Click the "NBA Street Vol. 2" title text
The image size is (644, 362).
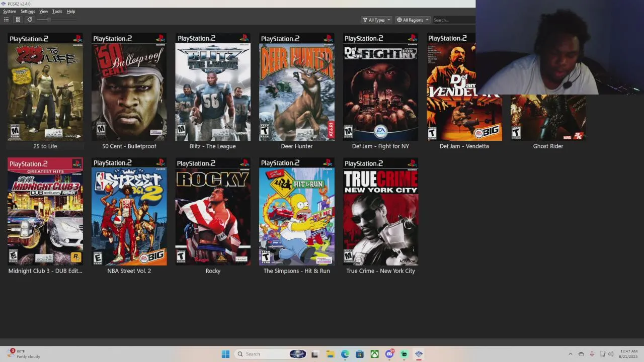click(x=129, y=271)
